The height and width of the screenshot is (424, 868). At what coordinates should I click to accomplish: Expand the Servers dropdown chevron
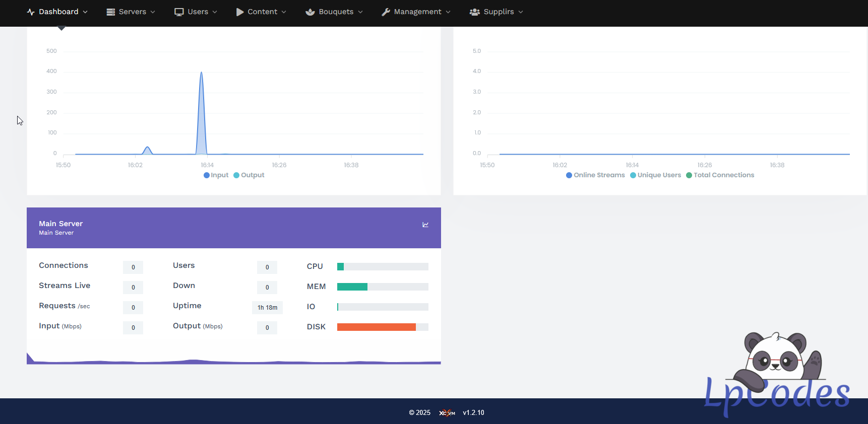point(153,12)
